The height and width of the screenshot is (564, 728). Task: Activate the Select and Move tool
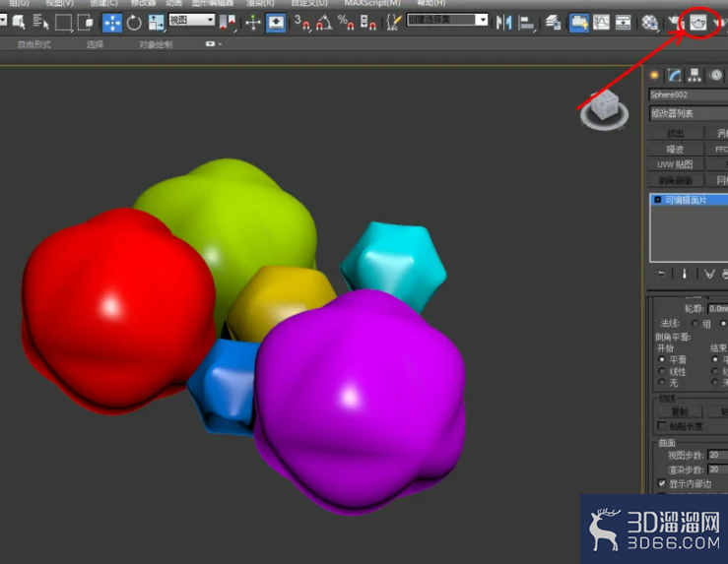(112, 23)
